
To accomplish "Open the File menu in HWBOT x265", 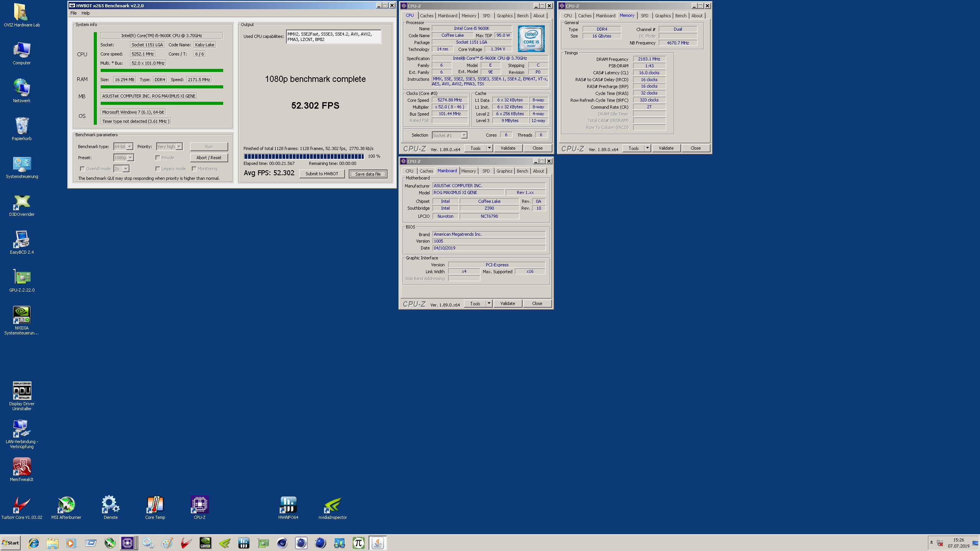I will click(73, 13).
